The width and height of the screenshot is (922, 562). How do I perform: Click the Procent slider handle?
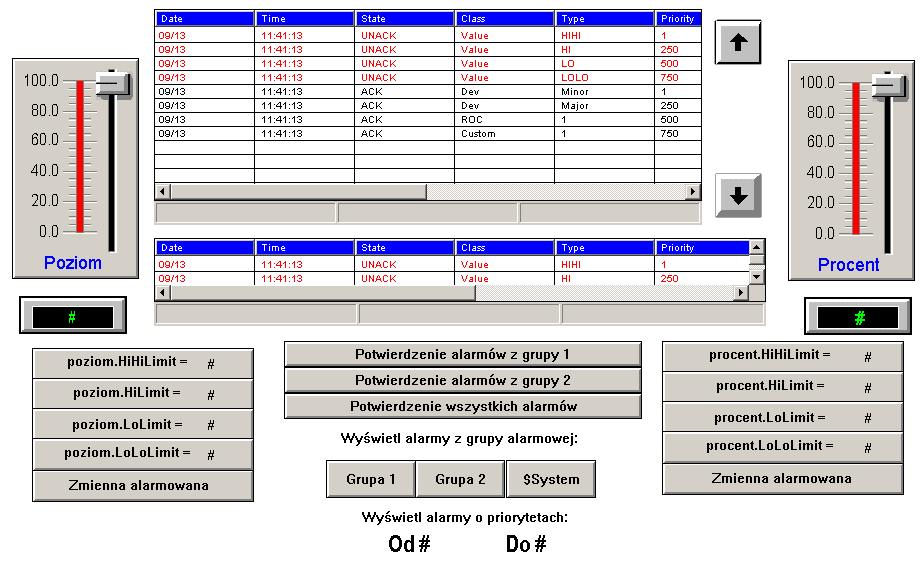click(x=888, y=85)
